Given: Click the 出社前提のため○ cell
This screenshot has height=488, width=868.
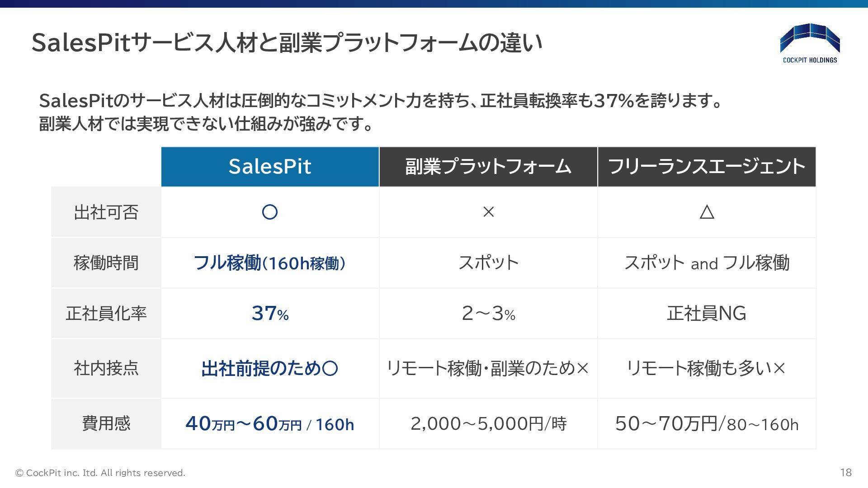Looking at the screenshot, I should click(270, 369).
